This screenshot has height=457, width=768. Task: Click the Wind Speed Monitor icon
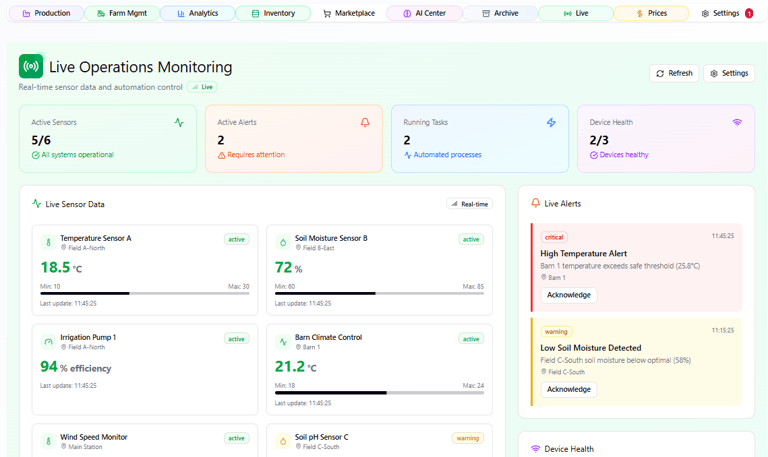click(x=48, y=441)
